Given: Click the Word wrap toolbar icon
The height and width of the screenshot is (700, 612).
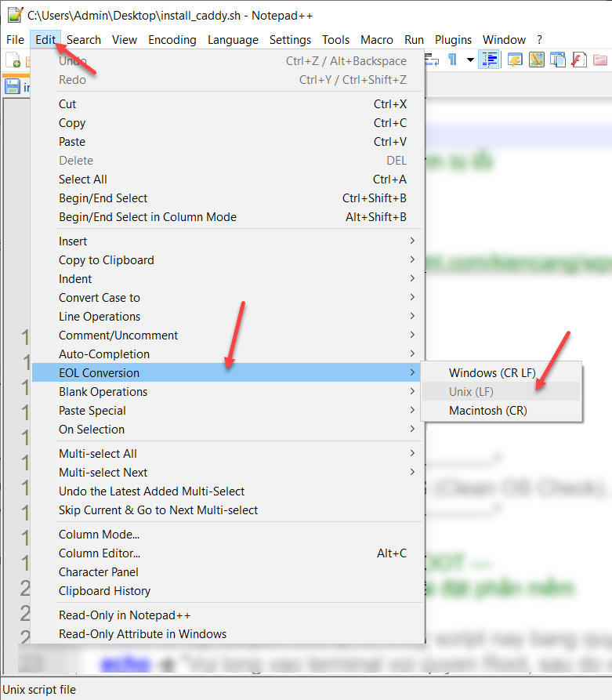Looking at the screenshot, I should coord(433,60).
